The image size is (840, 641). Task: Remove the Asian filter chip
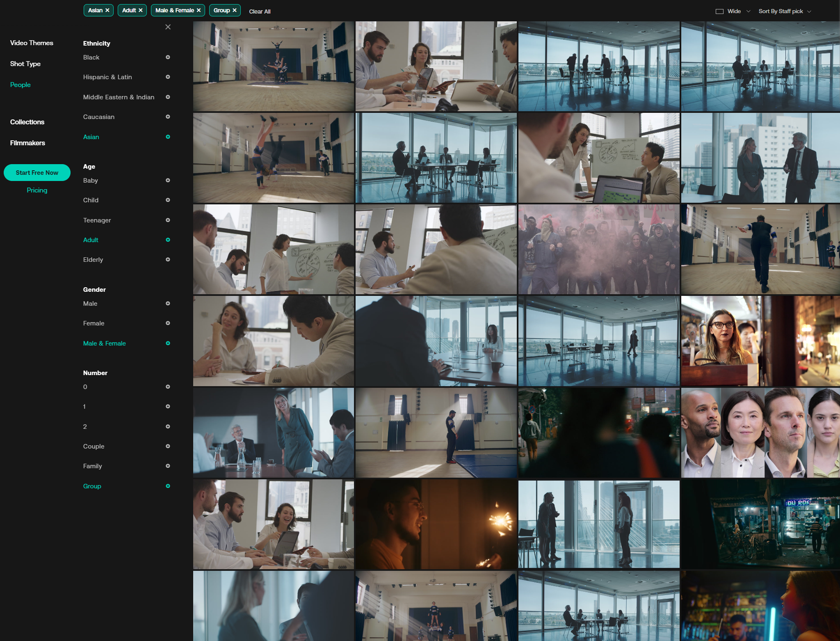107,11
